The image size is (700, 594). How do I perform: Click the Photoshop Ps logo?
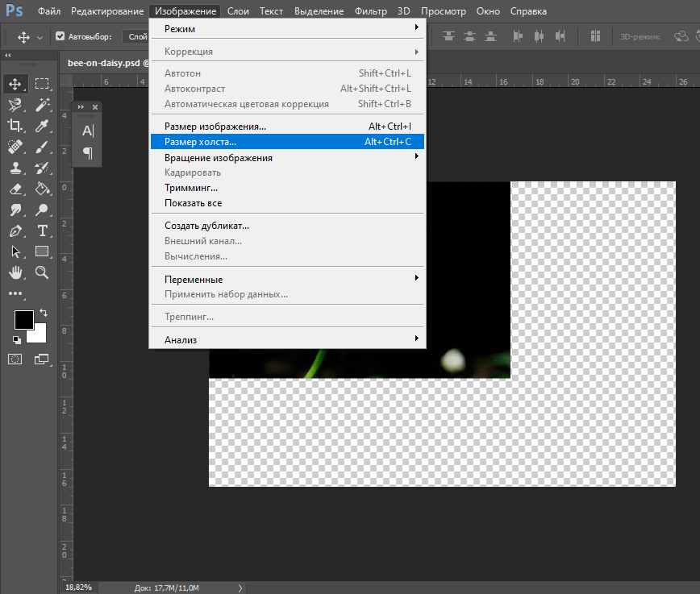pyautogui.click(x=15, y=10)
